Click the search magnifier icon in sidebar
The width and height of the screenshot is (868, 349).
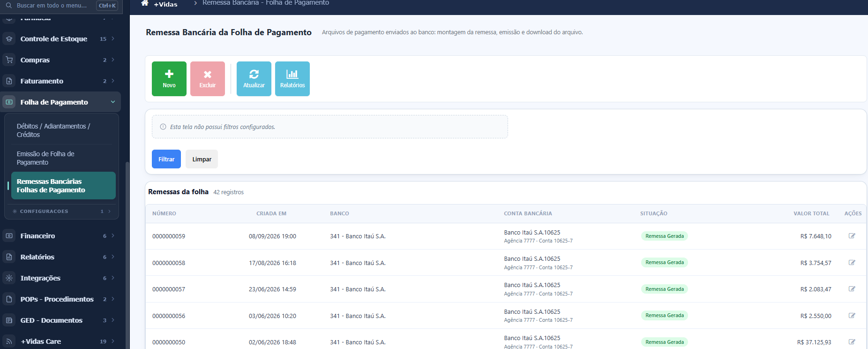(x=8, y=5)
